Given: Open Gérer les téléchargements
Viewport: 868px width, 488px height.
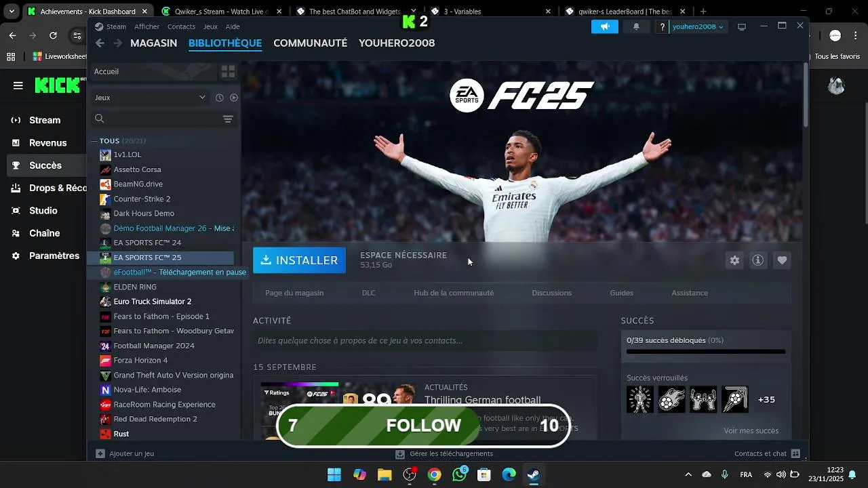Looking at the screenshot, I should pos(444,453).
